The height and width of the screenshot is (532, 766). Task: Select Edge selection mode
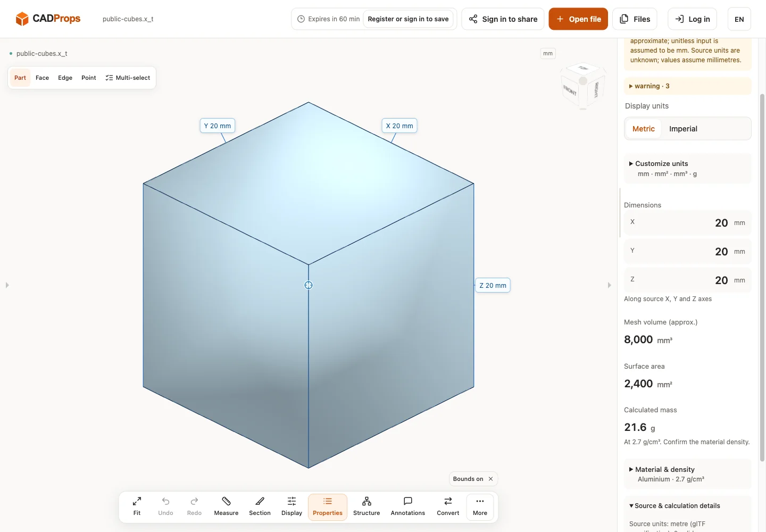65,78
